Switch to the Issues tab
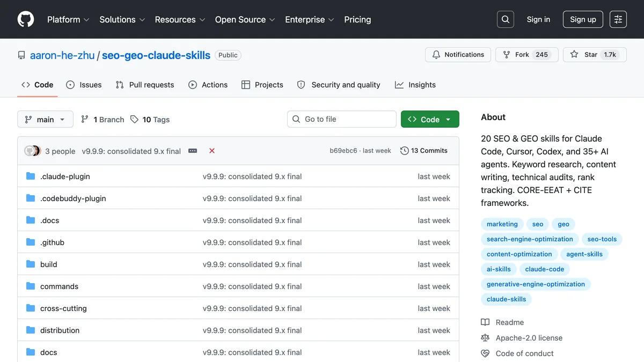Viewport: 644px width, 362px height. (84, 85)
